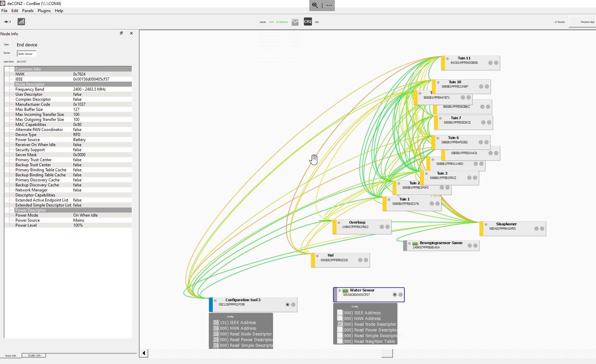The width and height of the screenshot is (596, 364).
Task: Toggle Water Sensor Read Neighbor Table checkbox
Action: tap(340, 341)
